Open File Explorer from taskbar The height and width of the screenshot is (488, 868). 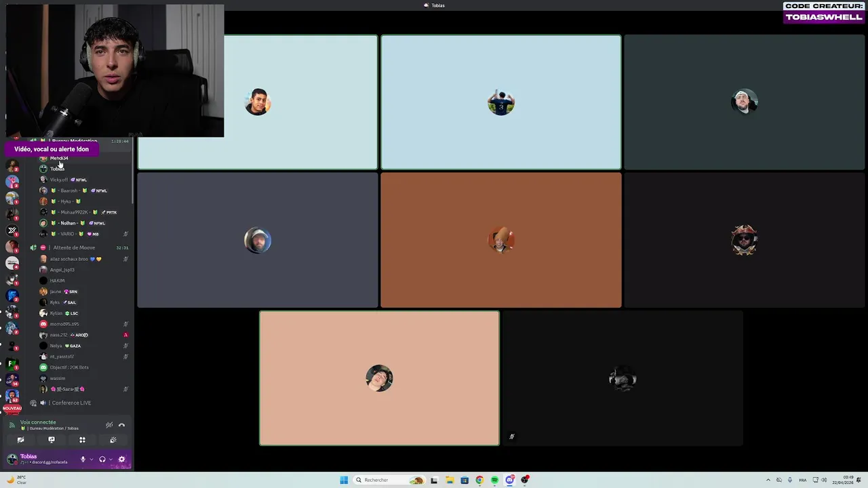(449, 480)
